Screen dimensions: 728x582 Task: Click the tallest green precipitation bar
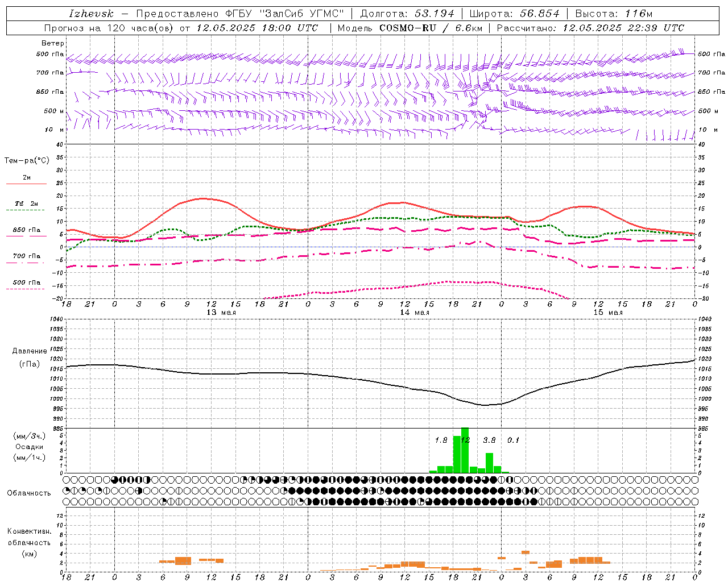(465, 450)
